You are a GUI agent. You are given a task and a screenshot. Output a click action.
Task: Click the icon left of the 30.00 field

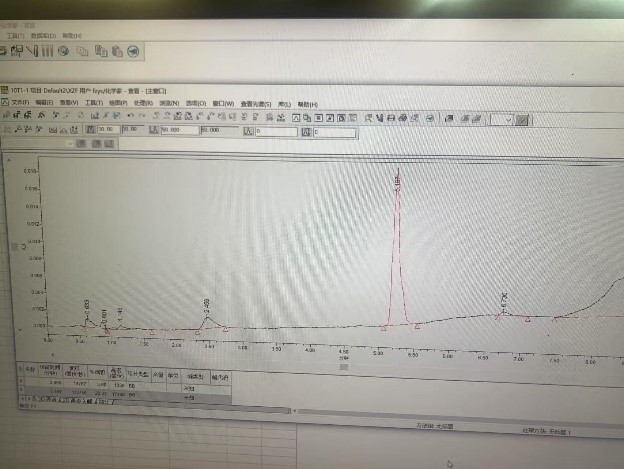click(x=92, y=129)
